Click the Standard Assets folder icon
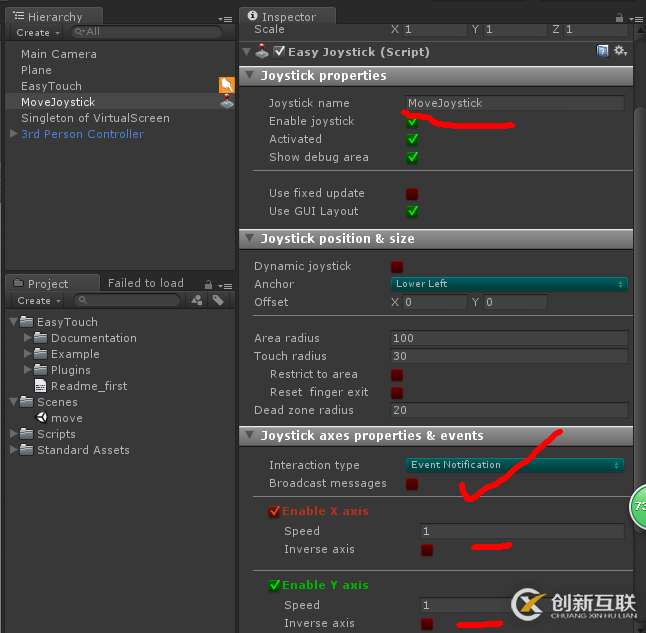The width and height of the screenshot is (646, 633). (x=27, y=450)
